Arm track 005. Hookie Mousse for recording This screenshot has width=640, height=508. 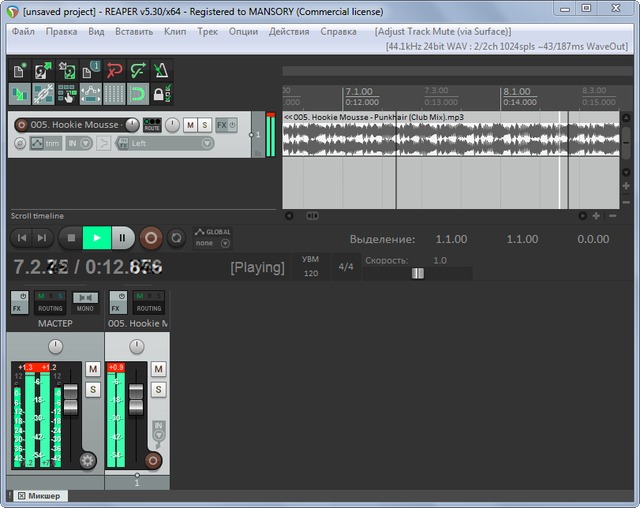coord(21,125)
